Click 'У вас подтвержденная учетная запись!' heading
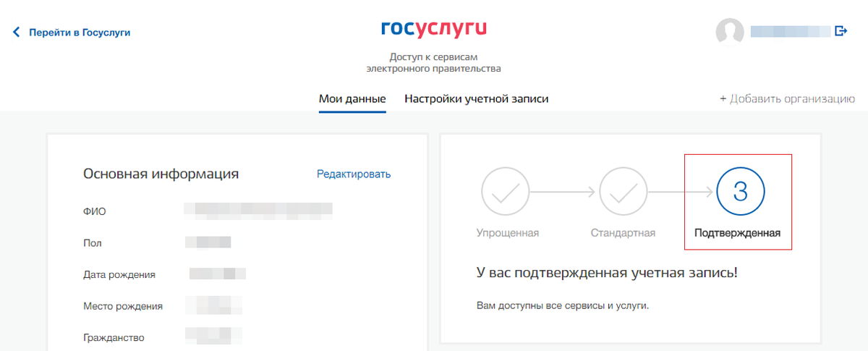 607,274
